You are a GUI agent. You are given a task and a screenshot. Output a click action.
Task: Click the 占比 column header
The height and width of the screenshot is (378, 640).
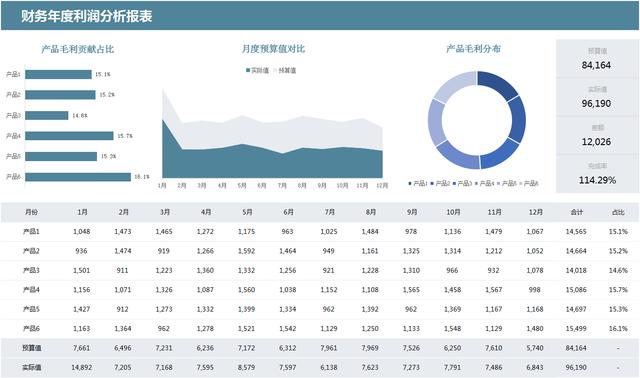618,212
